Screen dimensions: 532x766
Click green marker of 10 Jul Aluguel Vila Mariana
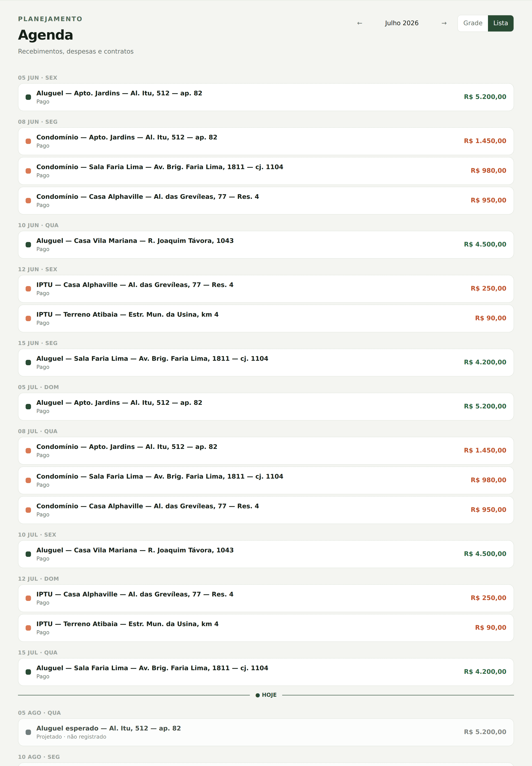pyautogui.click(x=28, y=554)
